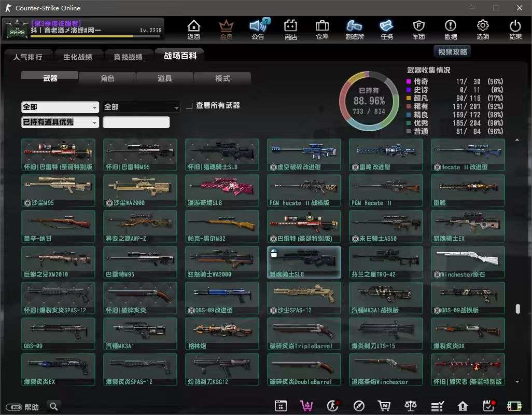Viewport: 532px width, 415px height.
Task: Switch to the 人气排行 tab
Action: coord(28,57)
